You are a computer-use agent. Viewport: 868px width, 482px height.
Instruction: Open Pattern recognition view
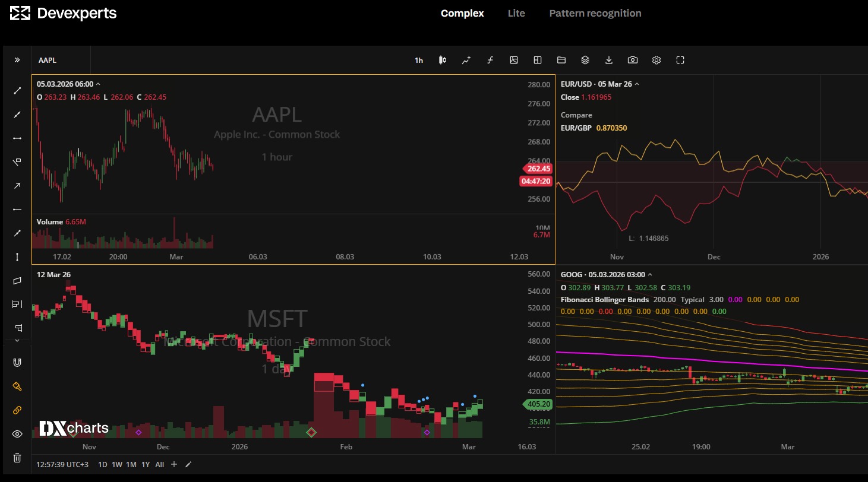[x=595, y=13]
